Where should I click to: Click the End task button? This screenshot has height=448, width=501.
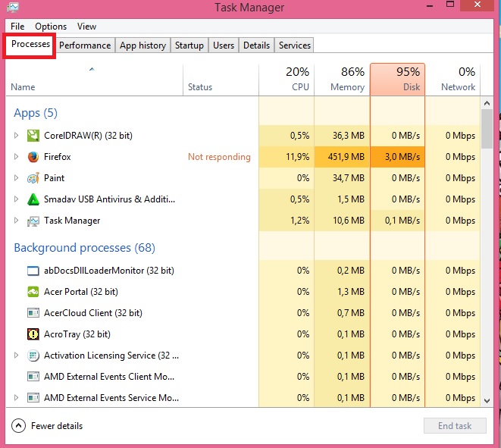[x=455, y=425]
